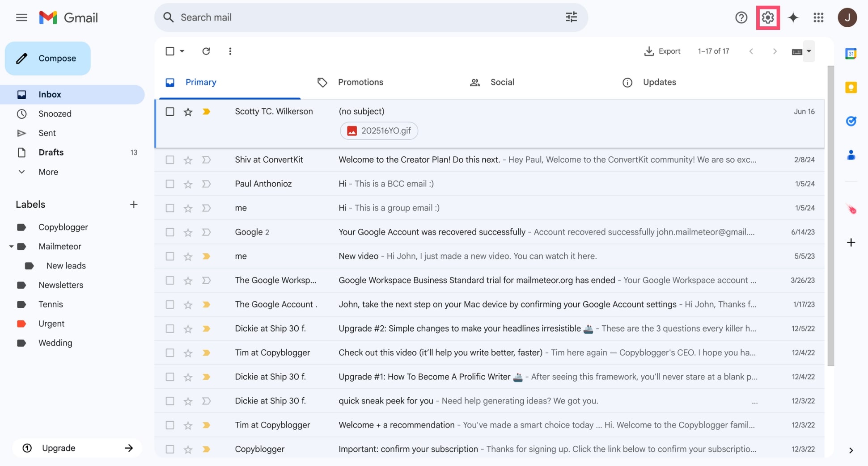This screenshot has width=868, height=466.
Task: Open Google Tasks side panel icon
Action: pyautogui.click(x=851, y=121)
